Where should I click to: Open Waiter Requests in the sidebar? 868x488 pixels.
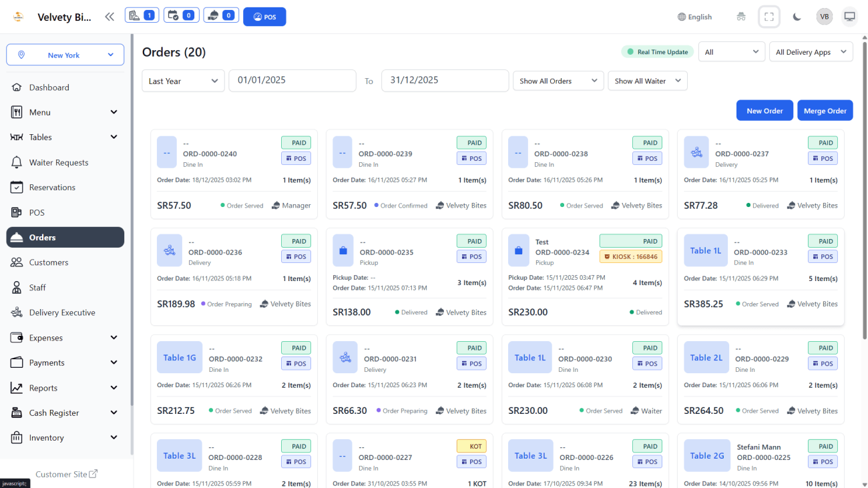point(59,162)
